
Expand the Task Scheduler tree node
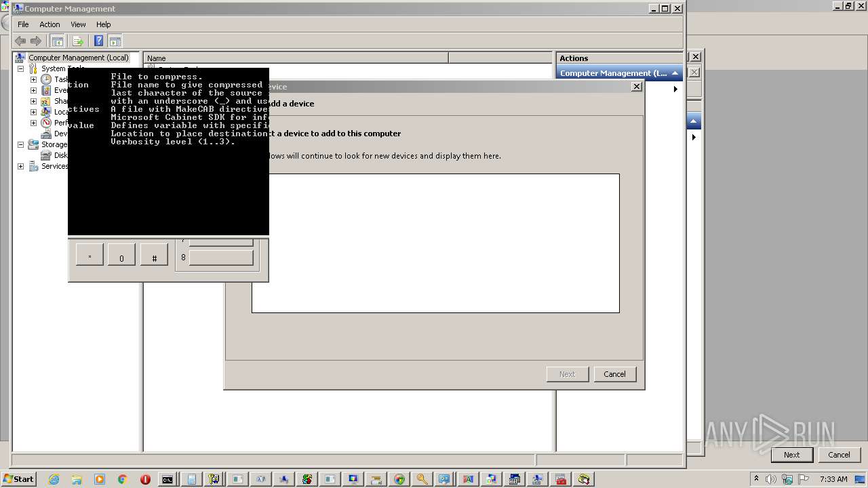coord(33,79)
